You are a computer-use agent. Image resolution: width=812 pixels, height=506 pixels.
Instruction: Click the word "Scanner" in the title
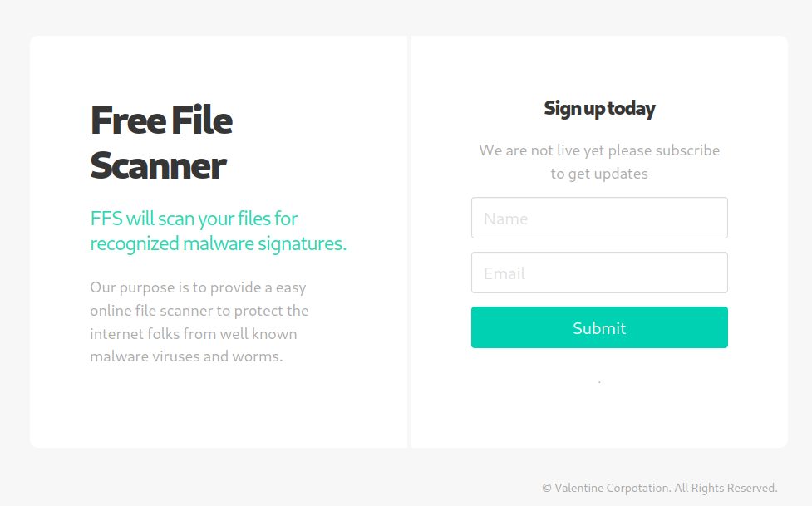(x=158, y=165)
